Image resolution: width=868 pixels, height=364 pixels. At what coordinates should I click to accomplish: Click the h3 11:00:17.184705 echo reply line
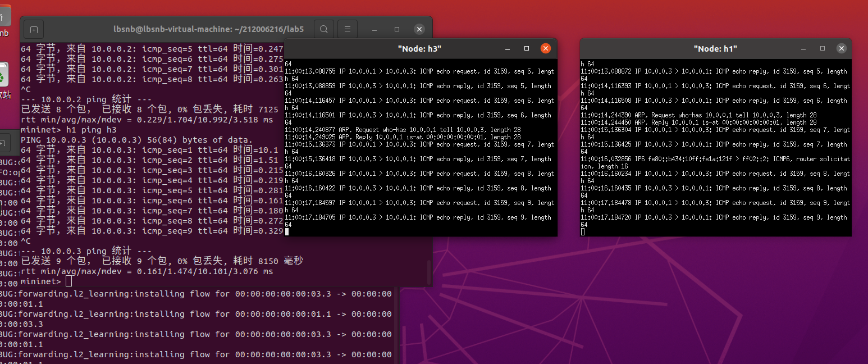[x=419, y=221]
